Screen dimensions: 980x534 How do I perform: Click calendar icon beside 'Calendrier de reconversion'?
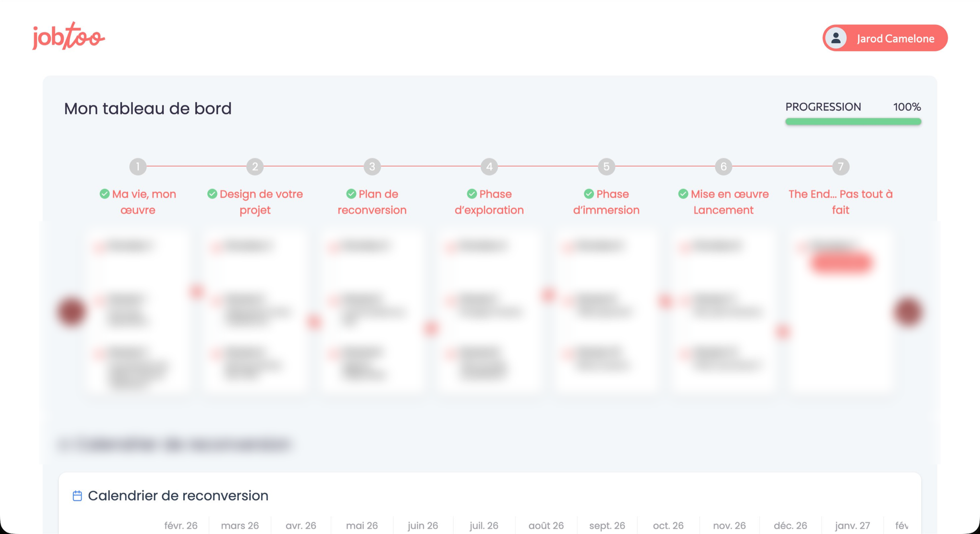point(77,496)
